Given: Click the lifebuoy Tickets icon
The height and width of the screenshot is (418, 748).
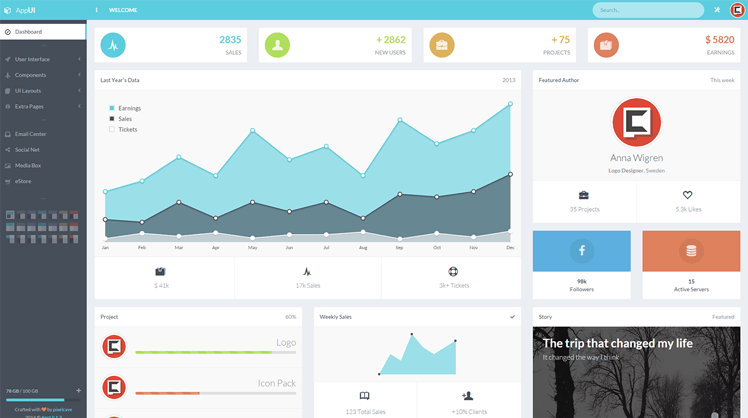Looking at the screenshot, I should click(452, 271).
